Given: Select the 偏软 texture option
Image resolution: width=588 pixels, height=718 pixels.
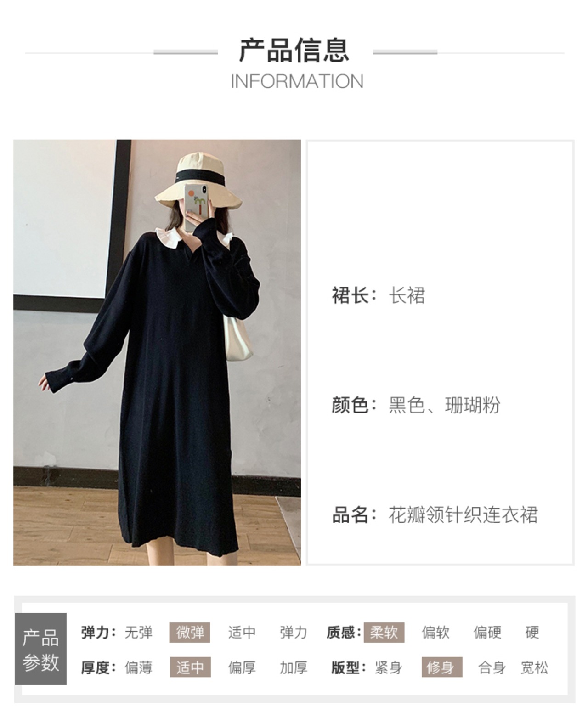Looking at the screenshot, I should pos(435,633).
